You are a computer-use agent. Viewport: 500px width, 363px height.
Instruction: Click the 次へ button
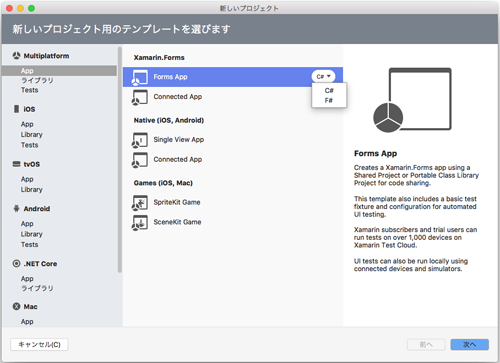pyautogui.click(x=470, y=345)
